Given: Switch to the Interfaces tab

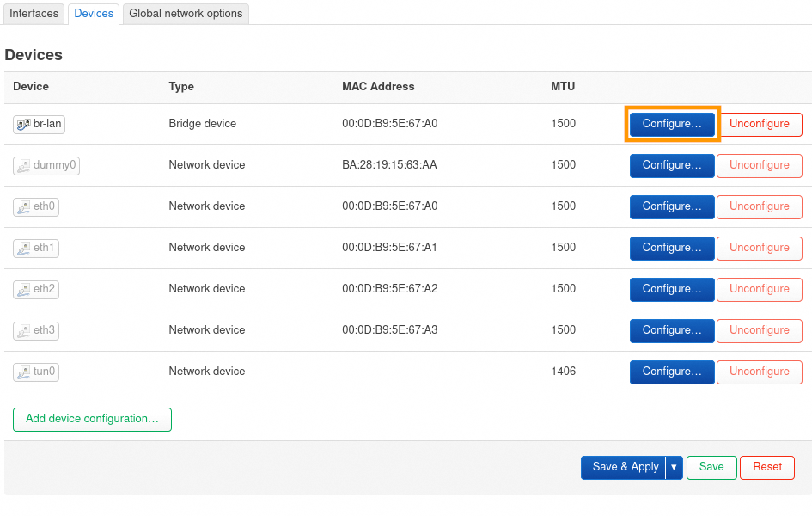Looking at the screenshot, I should 34,14.
